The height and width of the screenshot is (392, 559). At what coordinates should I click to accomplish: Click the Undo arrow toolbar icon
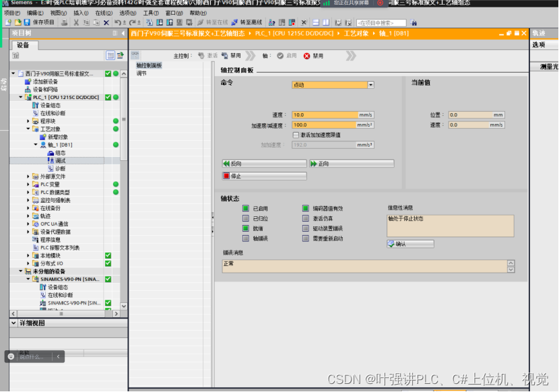click(117, 22)
